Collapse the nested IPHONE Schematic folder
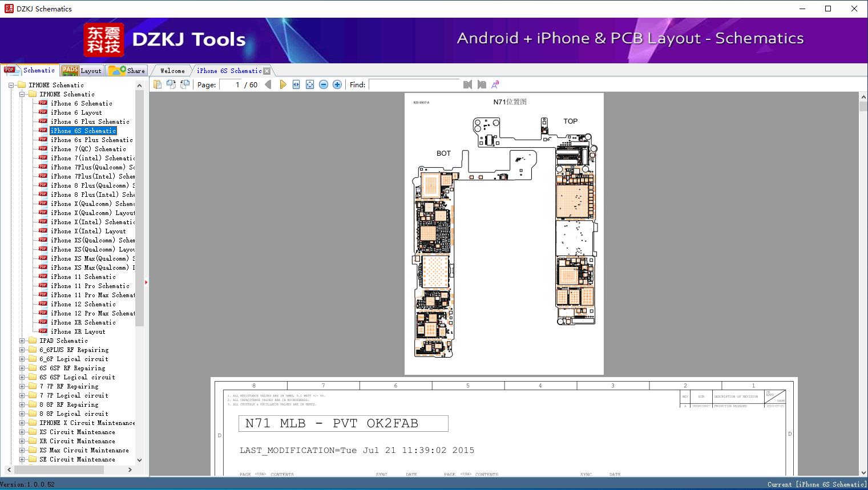The width and height of the screenshot is (868, 490). click(x=22, y=94)
